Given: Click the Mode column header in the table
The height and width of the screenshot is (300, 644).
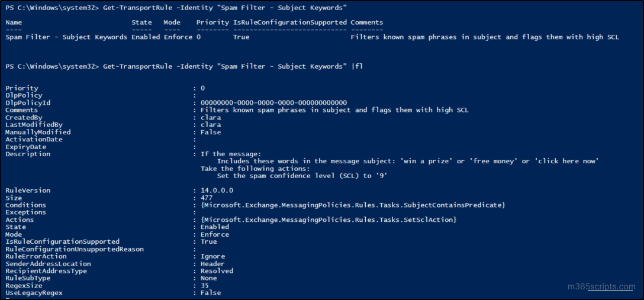Looking at the screenshot, I should click(172, 22).
